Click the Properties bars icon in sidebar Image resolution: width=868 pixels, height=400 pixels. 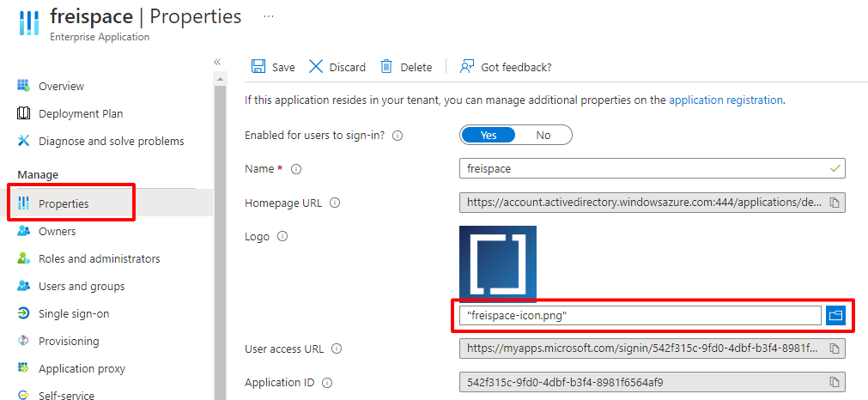coord(23,203)
